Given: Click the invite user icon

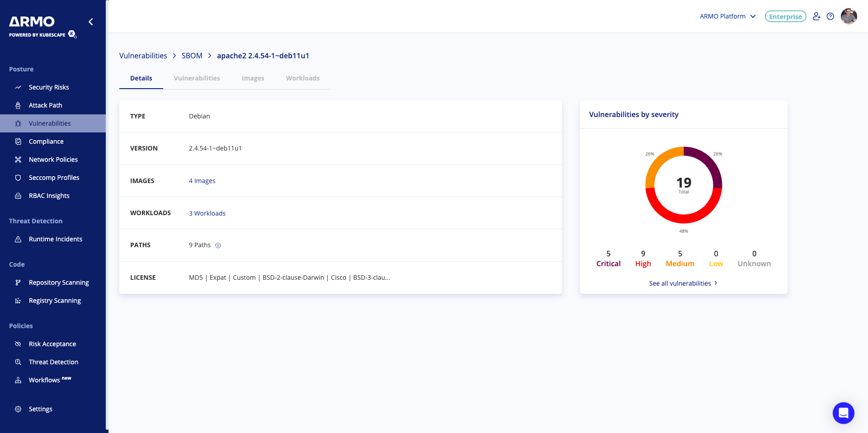Looking at the screenshot, I should 816,16.
